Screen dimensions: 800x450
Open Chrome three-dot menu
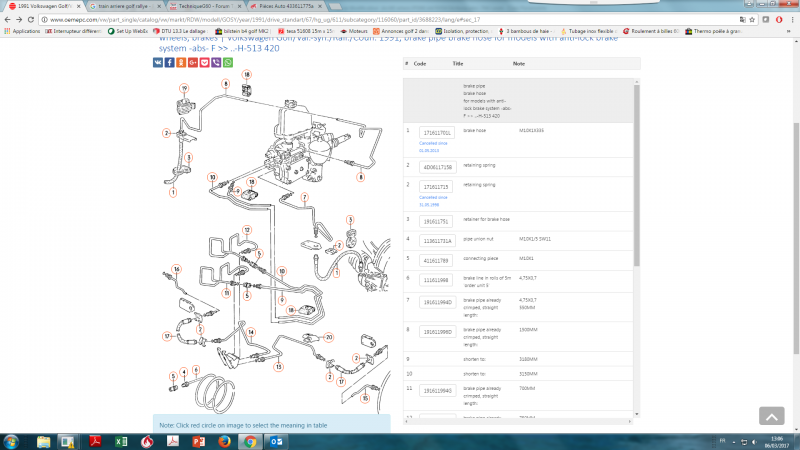(792, 19)
